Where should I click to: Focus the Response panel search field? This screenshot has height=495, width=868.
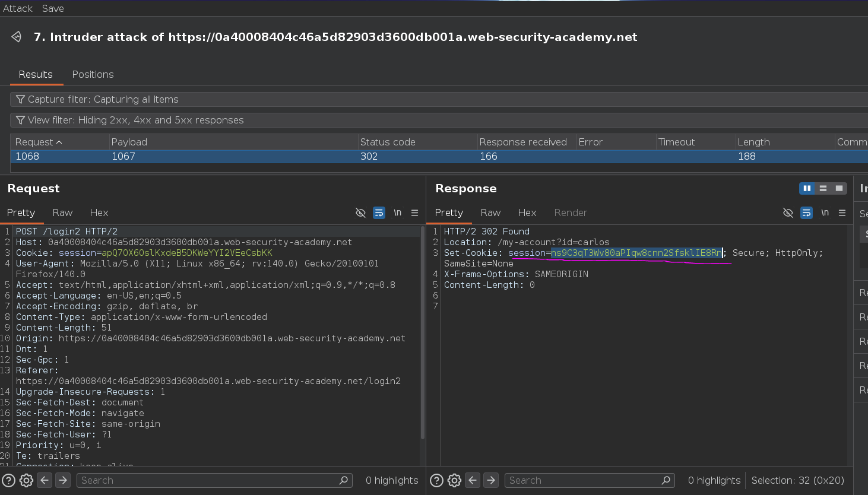coord(590,480)
